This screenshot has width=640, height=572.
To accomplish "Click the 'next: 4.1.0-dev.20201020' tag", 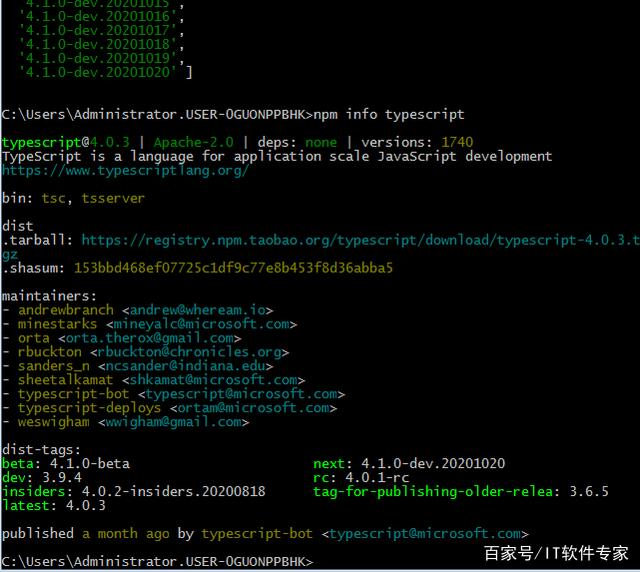I will coord(409,464).
